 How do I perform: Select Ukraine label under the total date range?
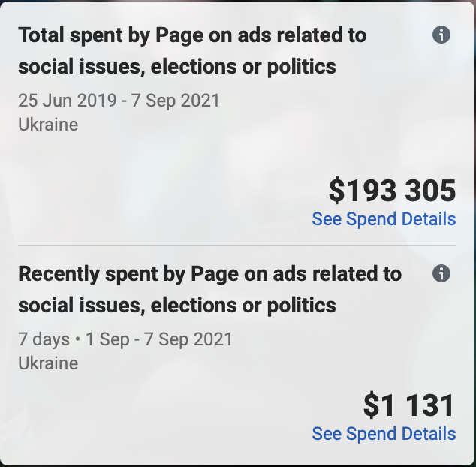click(x=48, y=125)
